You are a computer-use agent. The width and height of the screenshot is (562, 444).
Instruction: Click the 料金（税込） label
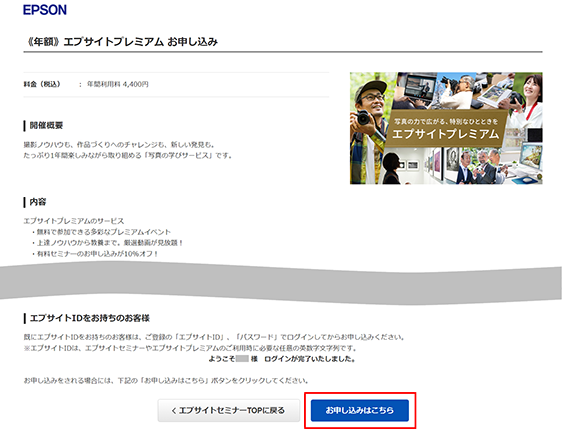tap(42, 84)
